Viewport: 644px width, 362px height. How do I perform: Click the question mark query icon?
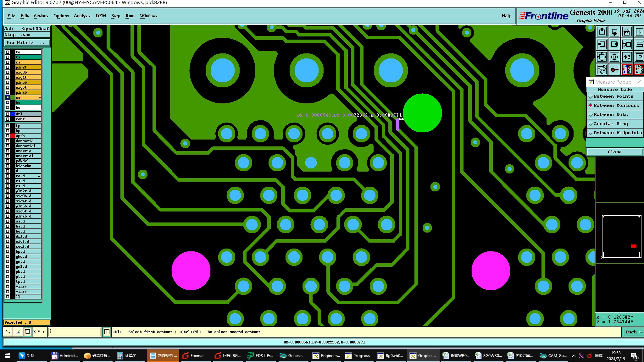639,57
